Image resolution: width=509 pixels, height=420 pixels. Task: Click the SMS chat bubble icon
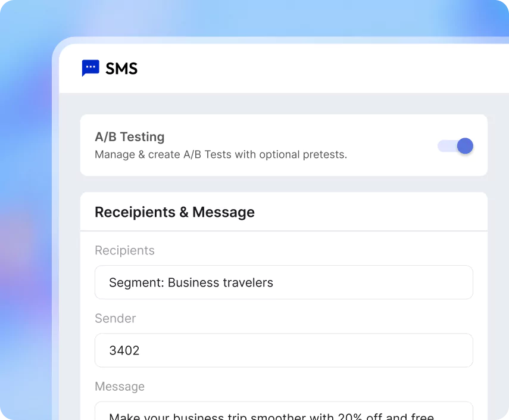point(90,69)
